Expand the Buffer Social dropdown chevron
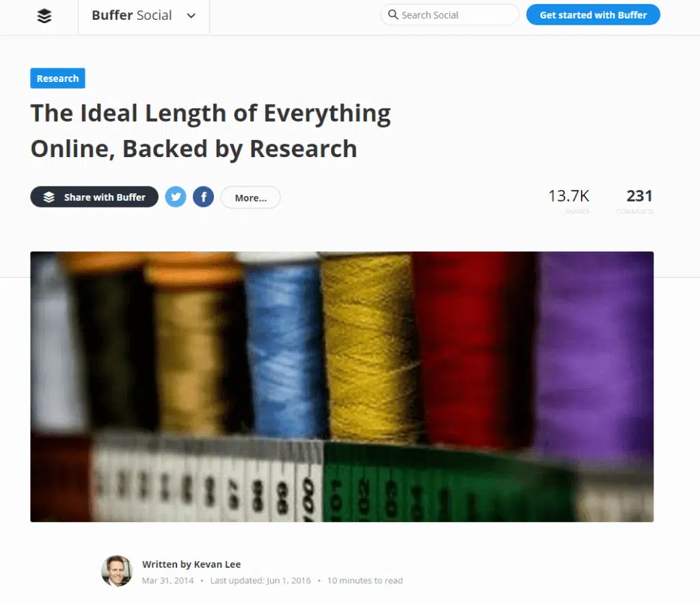Image resolution: width=700 pixels, height=606 pixels. tap(191, 16)
